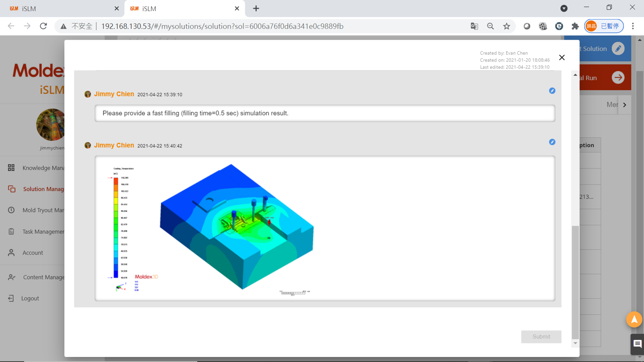Image resolution: width=644 pixels, height=362 pixels.
Task: Open Chrome menu three dots
Action: [x=633, y=26]
